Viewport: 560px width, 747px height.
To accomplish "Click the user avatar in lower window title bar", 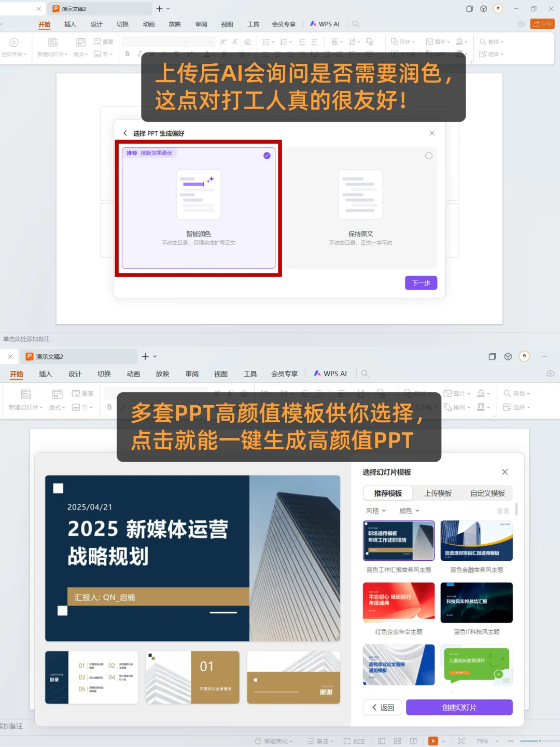I will [525, 356].
